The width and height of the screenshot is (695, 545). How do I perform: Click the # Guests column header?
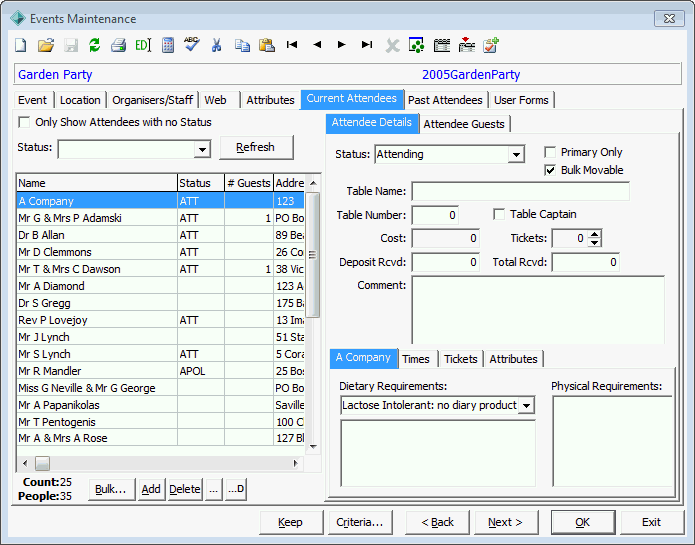[x=249, y=183]
